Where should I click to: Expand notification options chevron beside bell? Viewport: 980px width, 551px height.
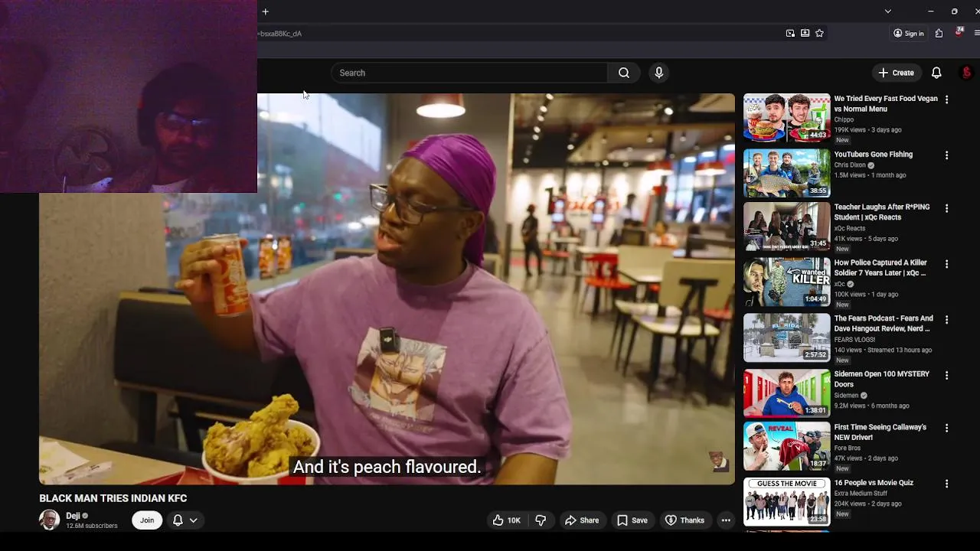pos(194,520)
